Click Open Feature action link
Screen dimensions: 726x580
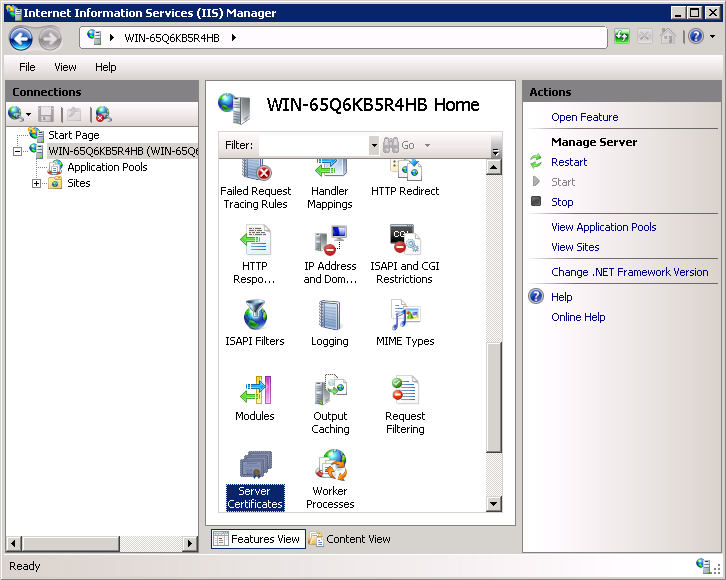584,117
